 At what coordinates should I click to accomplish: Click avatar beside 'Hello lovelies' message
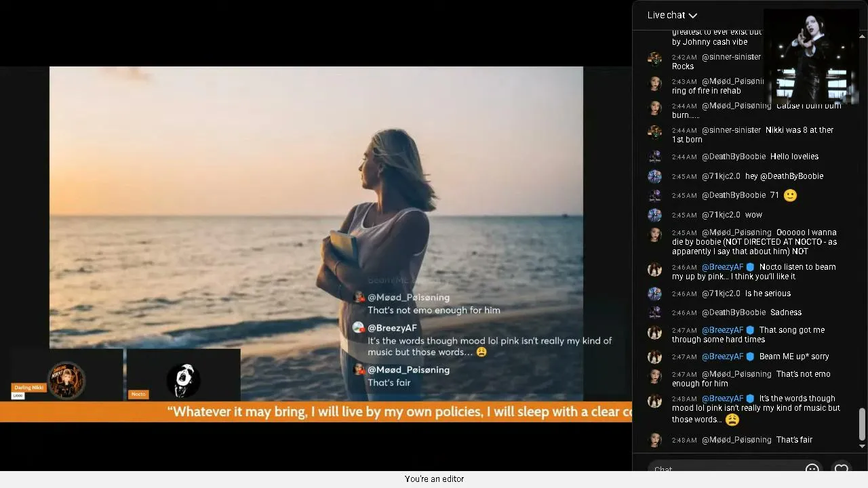point(654,157)
